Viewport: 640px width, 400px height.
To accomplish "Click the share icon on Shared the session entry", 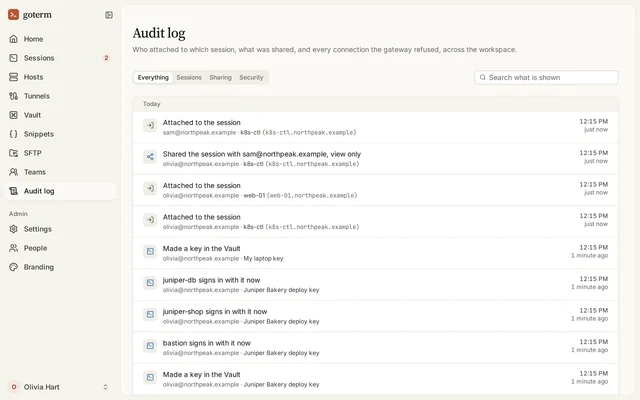I will click(150, 157).
